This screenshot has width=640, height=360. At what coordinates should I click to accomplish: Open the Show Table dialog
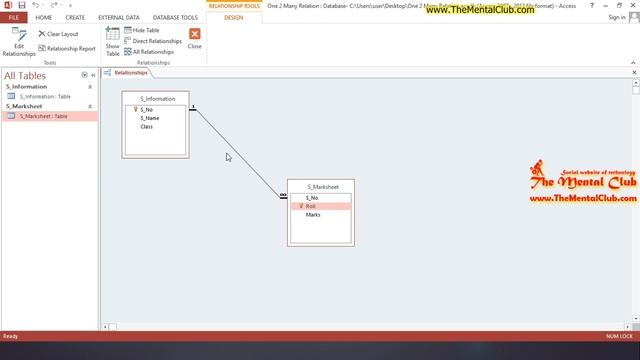pyautogui.click(x=112, y=42)
